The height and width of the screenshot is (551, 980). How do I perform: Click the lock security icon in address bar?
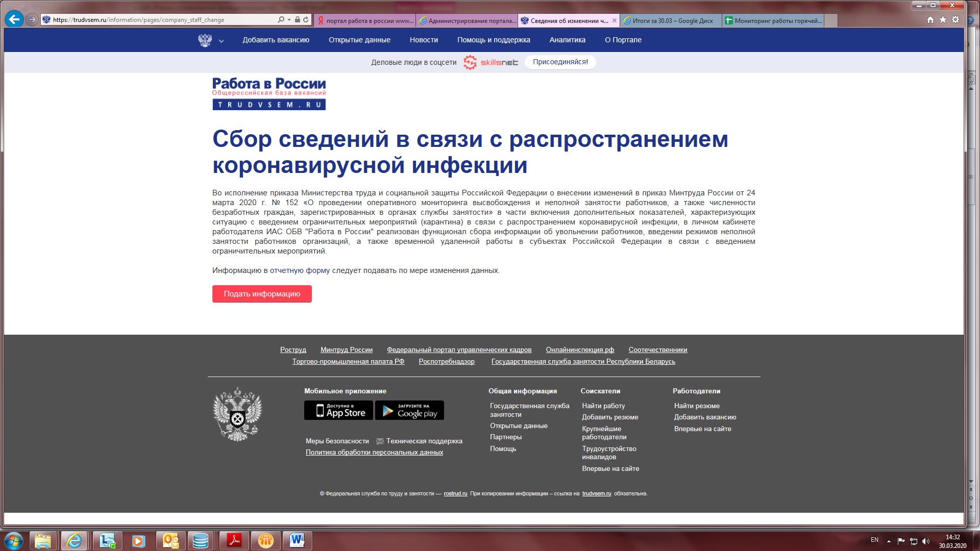click(298, 20)
